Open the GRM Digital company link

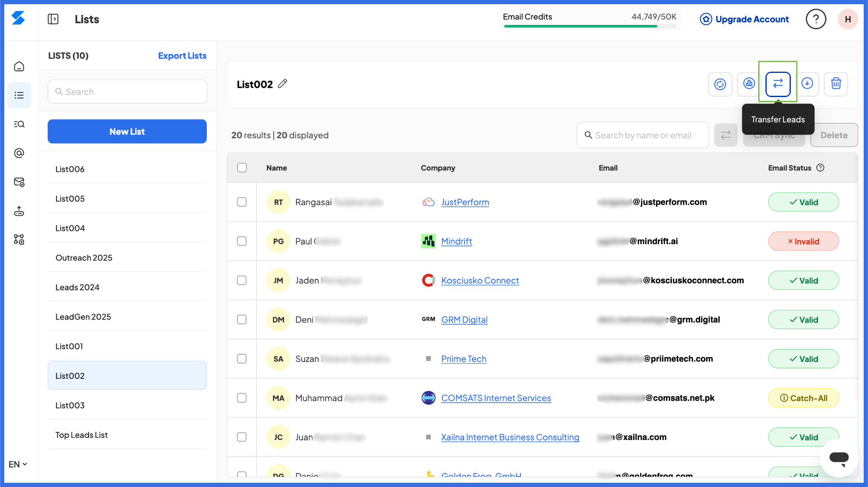pos(465,320)
